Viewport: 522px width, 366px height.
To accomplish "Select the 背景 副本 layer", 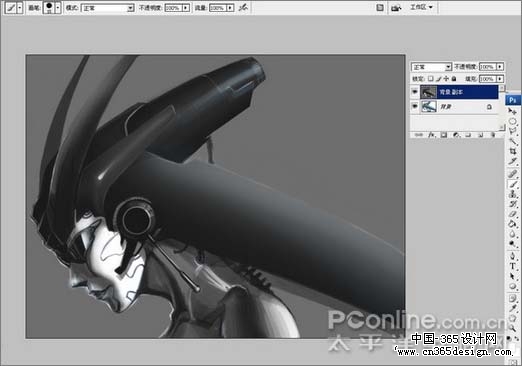I will [459, 92].
